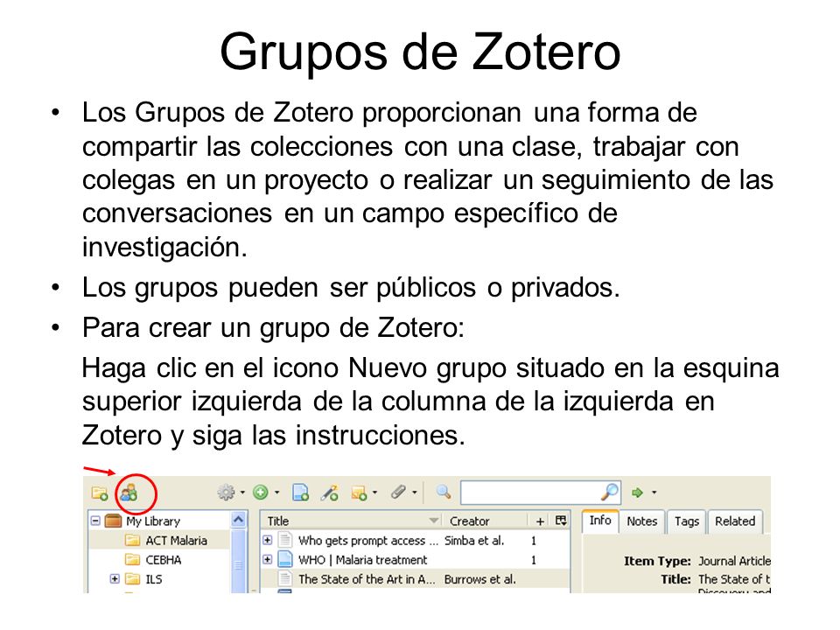Switch to the Tags tab
The height and width of the screenshot is (630, 840).
[686, 521]
